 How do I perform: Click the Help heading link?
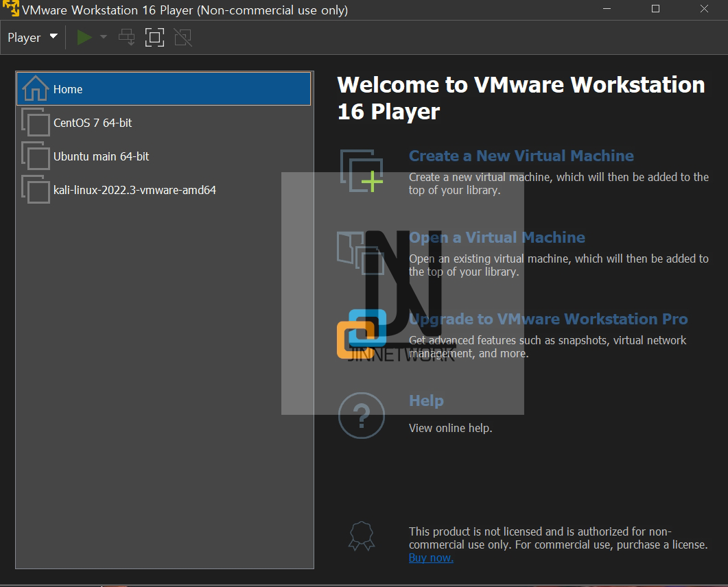click(x=426, y=400)
